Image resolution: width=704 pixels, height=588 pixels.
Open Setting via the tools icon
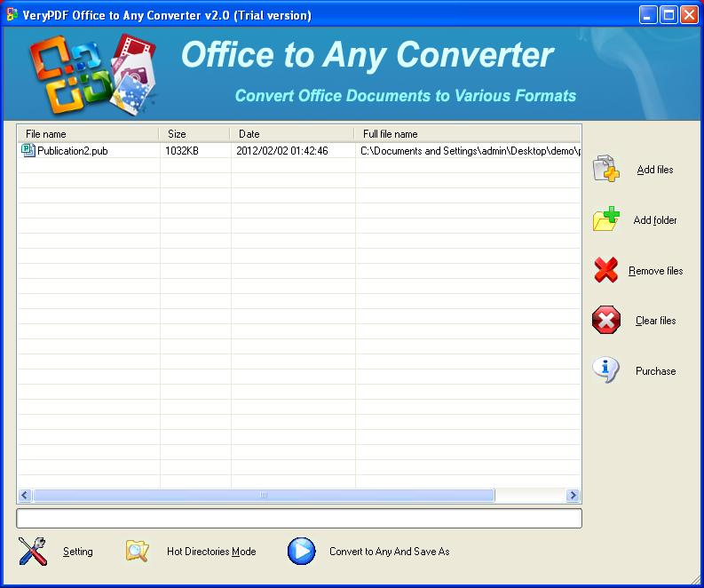[x=33, y=552]
